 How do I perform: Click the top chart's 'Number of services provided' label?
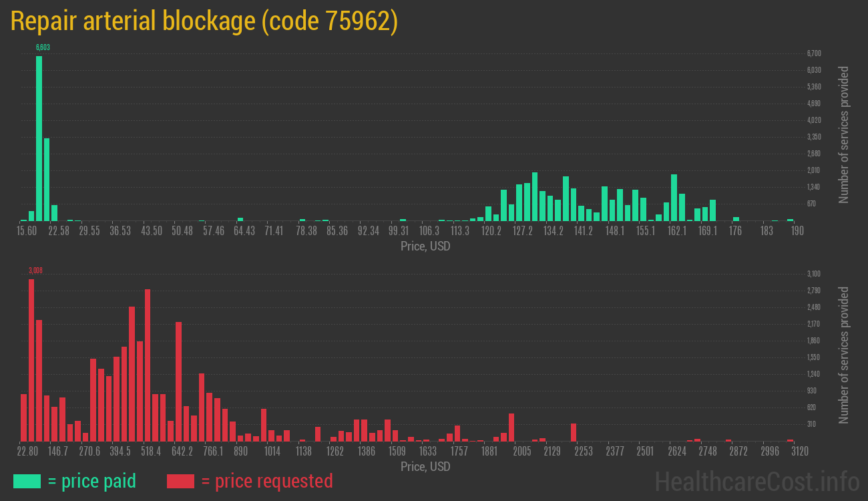[843, 134]
